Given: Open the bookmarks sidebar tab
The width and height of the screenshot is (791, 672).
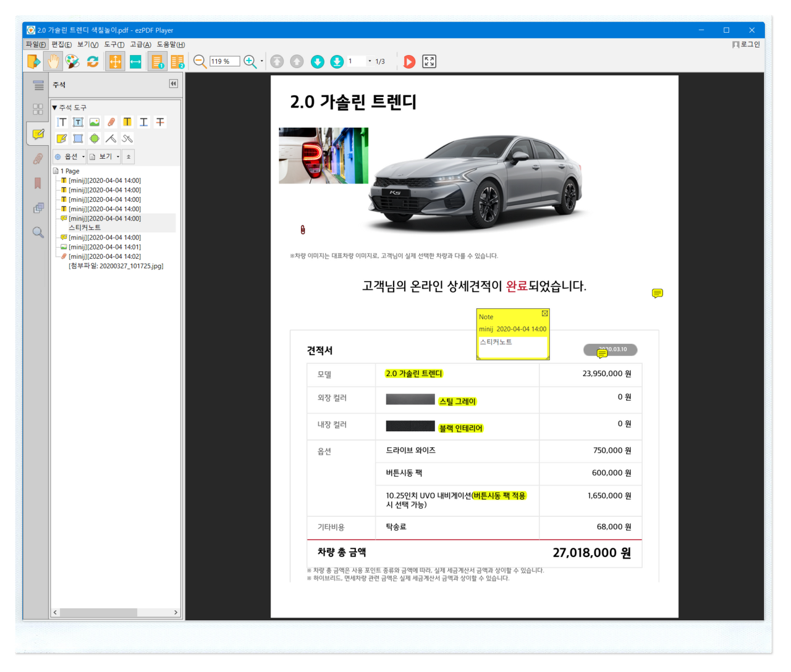Looking at the screenshot, I should (38, 183).
